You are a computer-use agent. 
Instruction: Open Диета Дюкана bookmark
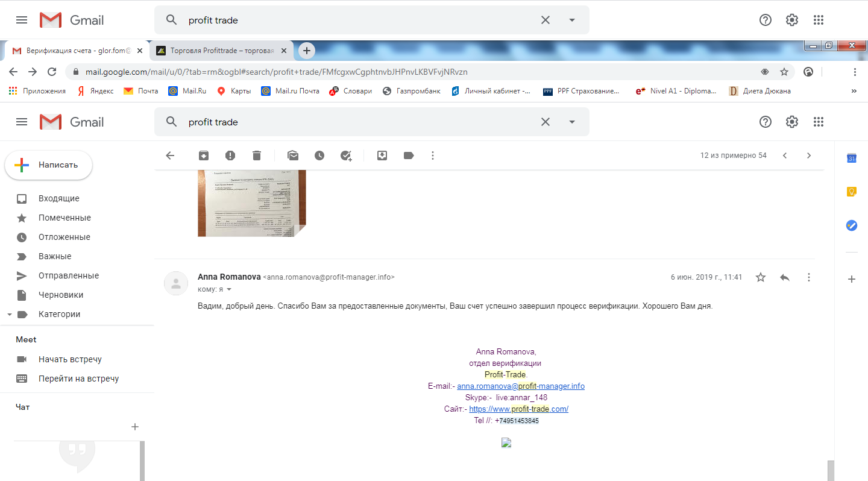coord(759,91)
